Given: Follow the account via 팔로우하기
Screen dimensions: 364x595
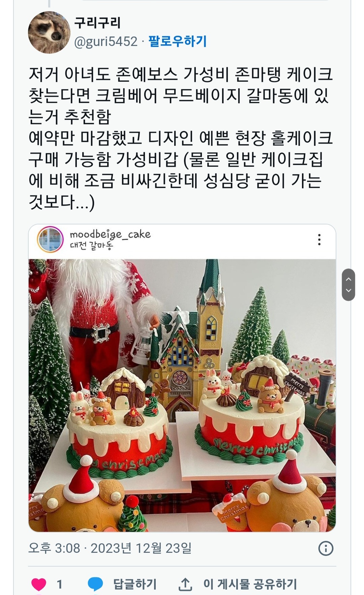Looking at the screenshot, I should click(x=177, y=42).
